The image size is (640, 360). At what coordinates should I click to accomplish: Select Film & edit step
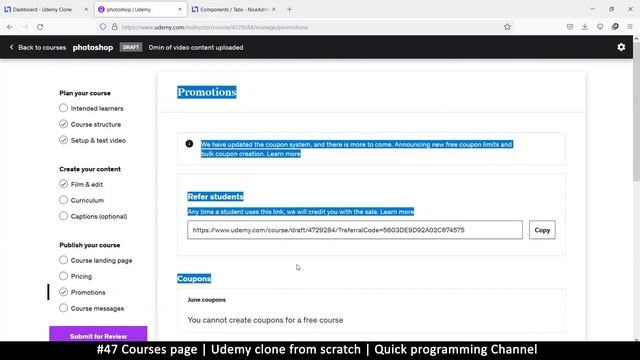[81, 184]
